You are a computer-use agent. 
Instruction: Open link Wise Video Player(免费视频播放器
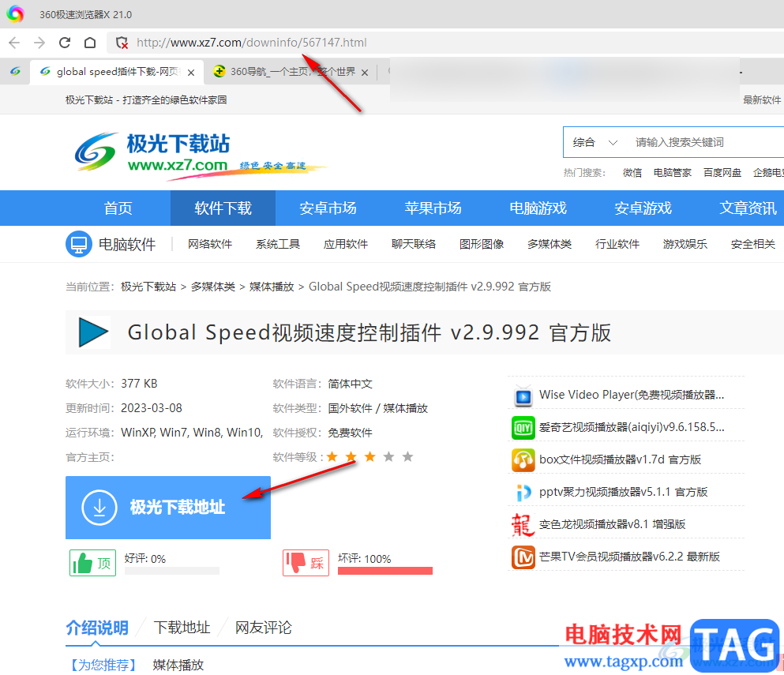[x=632, y=395]
